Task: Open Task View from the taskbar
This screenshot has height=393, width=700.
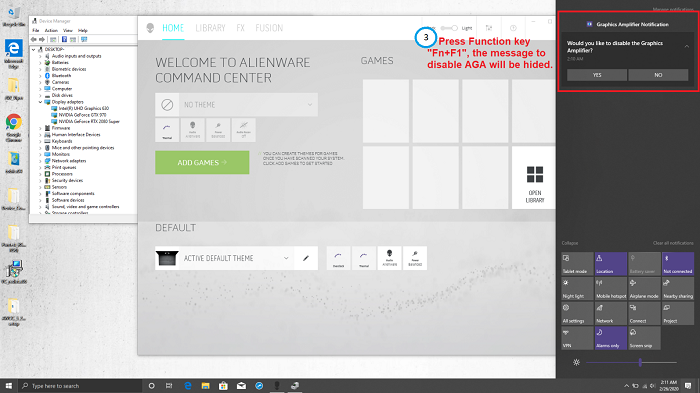Action: 169,386
